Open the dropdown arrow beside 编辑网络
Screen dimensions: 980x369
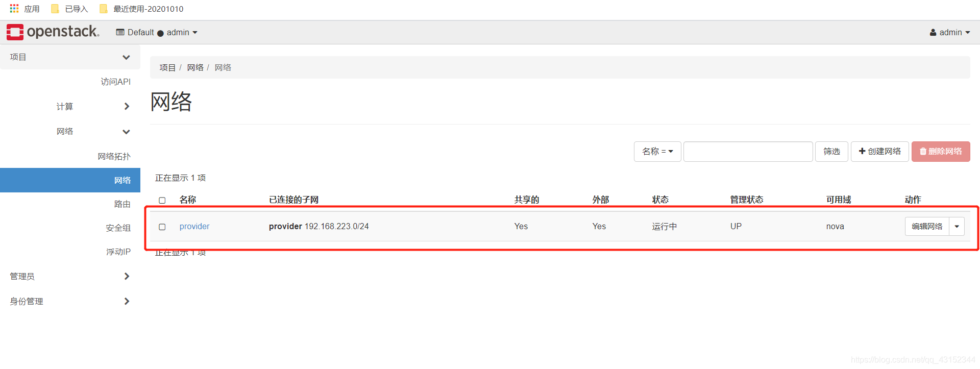957,226
